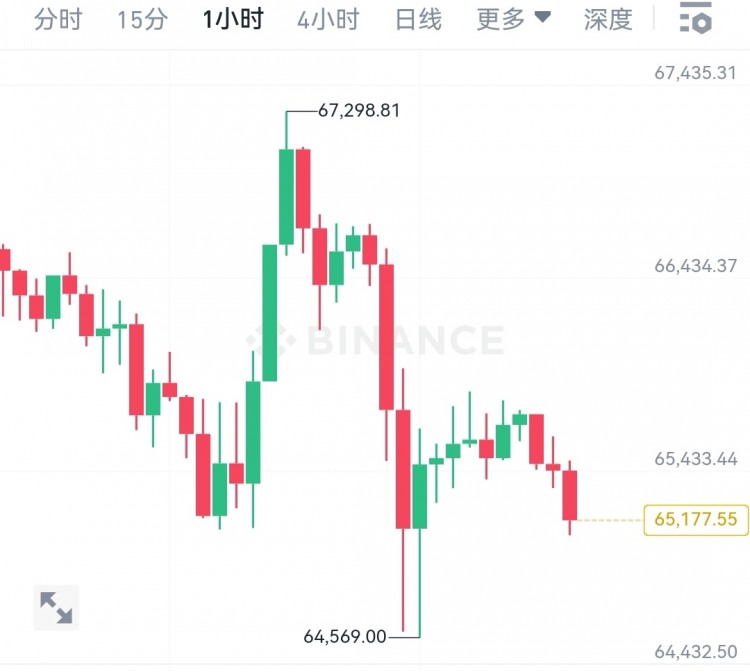Select the 1小时 interval tab

point(232,19)
